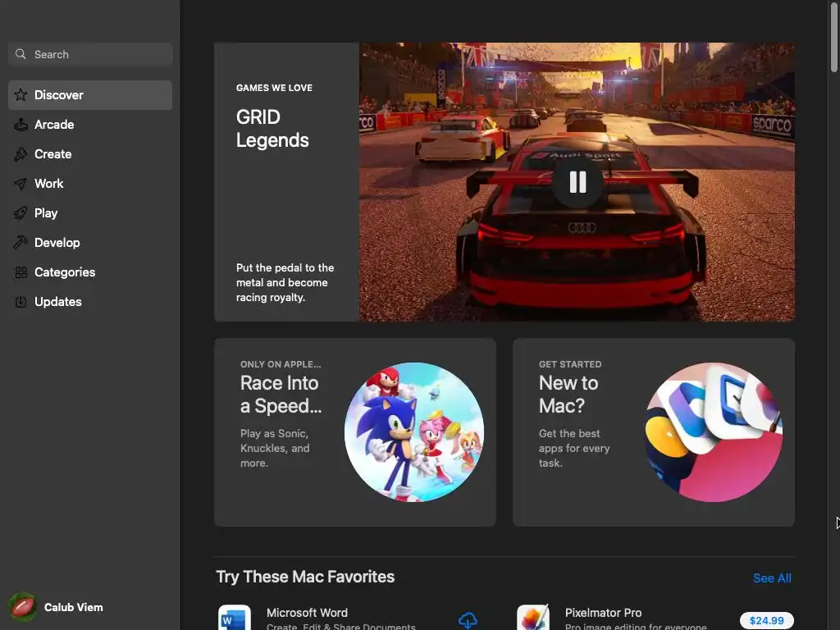Go to Discover section

[x=90, y=95]
